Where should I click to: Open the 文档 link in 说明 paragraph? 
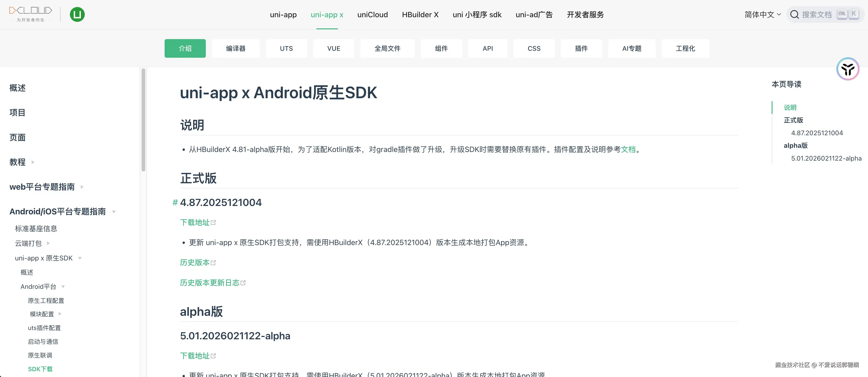pos(628,149)
